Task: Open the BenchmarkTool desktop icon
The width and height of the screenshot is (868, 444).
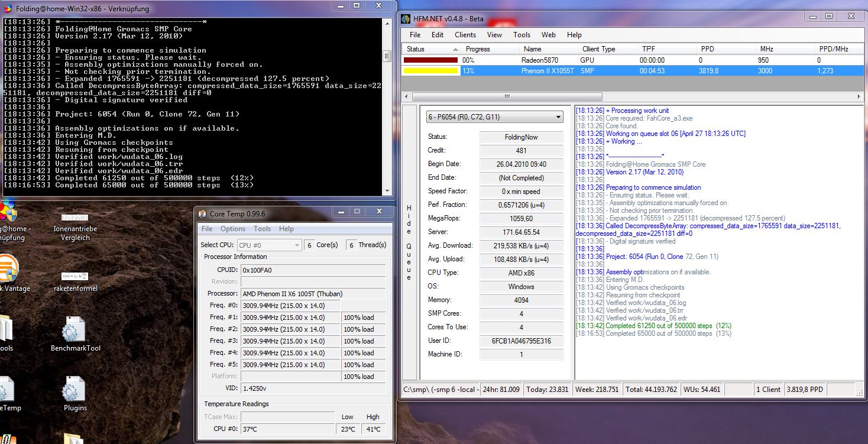Action: 75,335
